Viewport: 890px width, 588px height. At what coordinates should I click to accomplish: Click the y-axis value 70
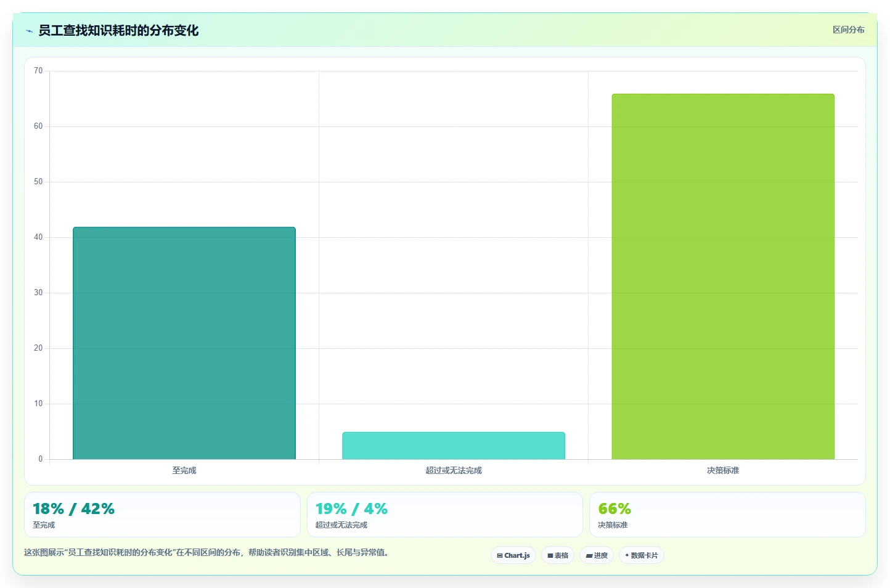(38, 71)
